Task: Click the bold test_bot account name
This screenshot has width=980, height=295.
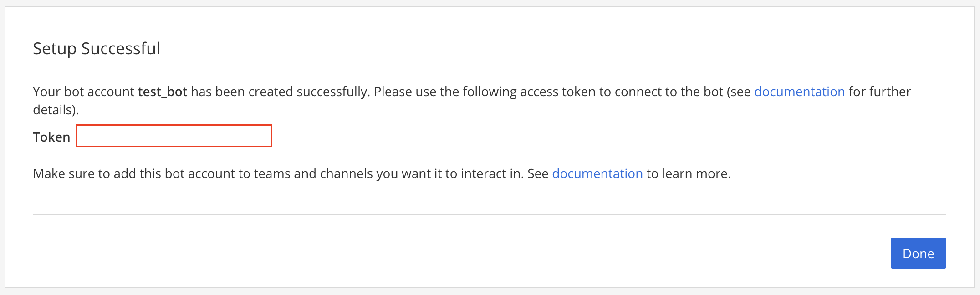Action: pyautogui.click(x=163, y=92)
